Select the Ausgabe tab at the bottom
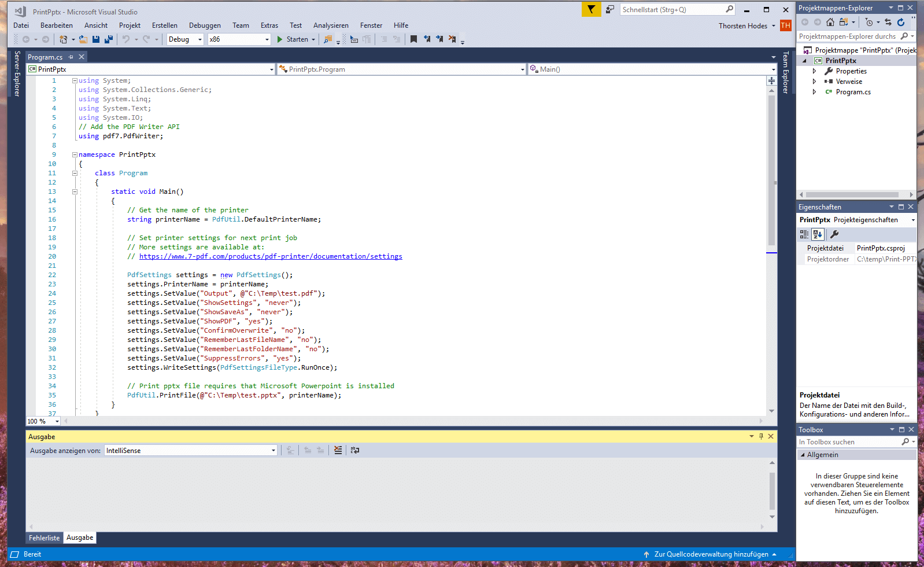 pyautogui.click(x=80, y=537)
